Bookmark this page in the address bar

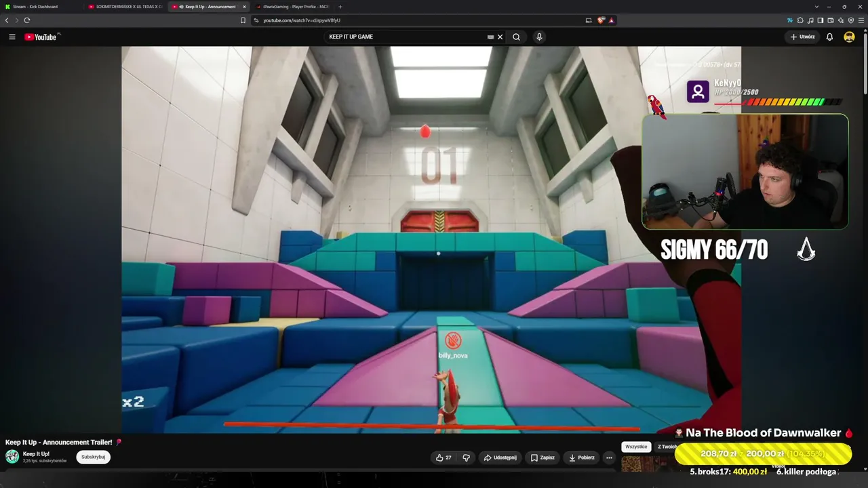[x=243, y=20]
